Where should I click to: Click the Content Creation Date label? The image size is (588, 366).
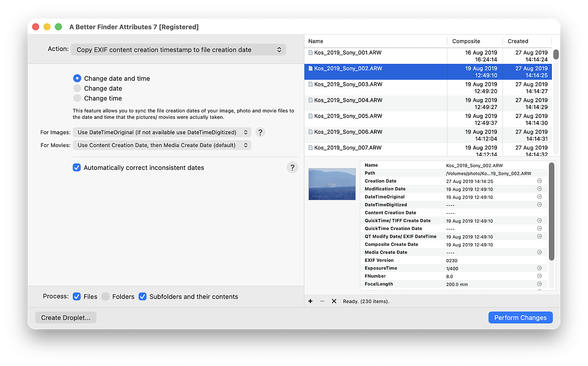pos(390,212)
